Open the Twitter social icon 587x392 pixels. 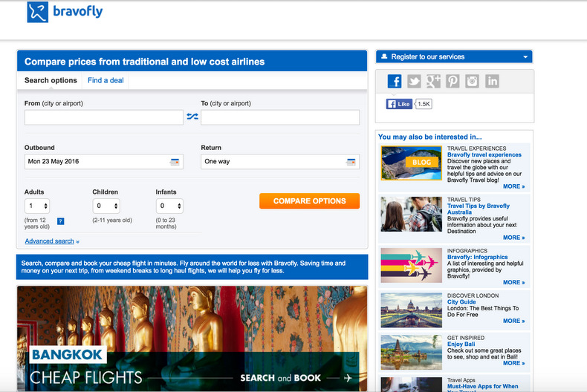tap(414, 81)
